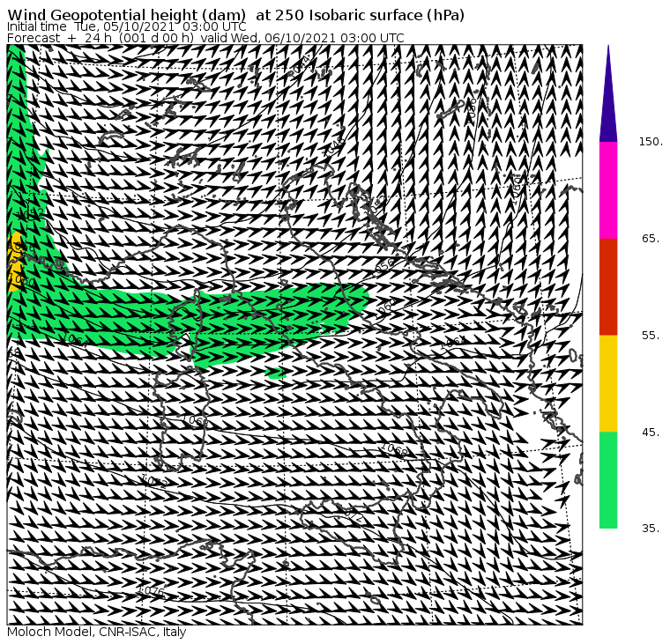Click the '150.' colorbar label
The image size is (670, 644).
click(x=651, y=142)
